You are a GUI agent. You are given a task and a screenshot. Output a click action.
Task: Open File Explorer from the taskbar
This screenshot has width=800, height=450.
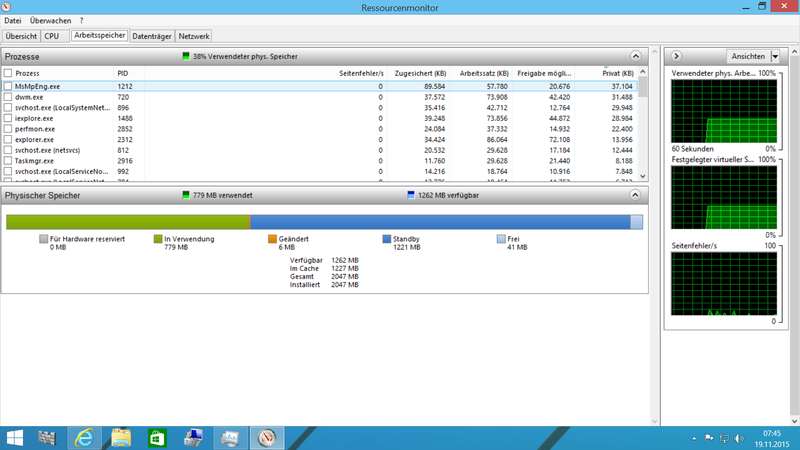121,438
